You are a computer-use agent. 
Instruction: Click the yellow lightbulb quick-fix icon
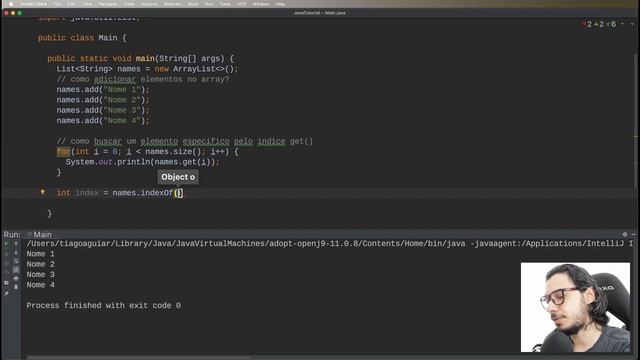click(42, 192)
